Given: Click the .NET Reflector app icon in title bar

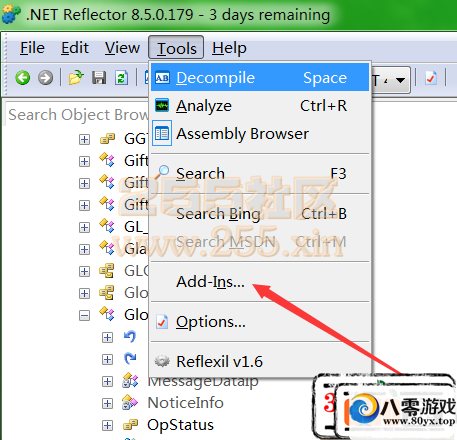Looking at the screenshot, I should (x=11, y=14).
